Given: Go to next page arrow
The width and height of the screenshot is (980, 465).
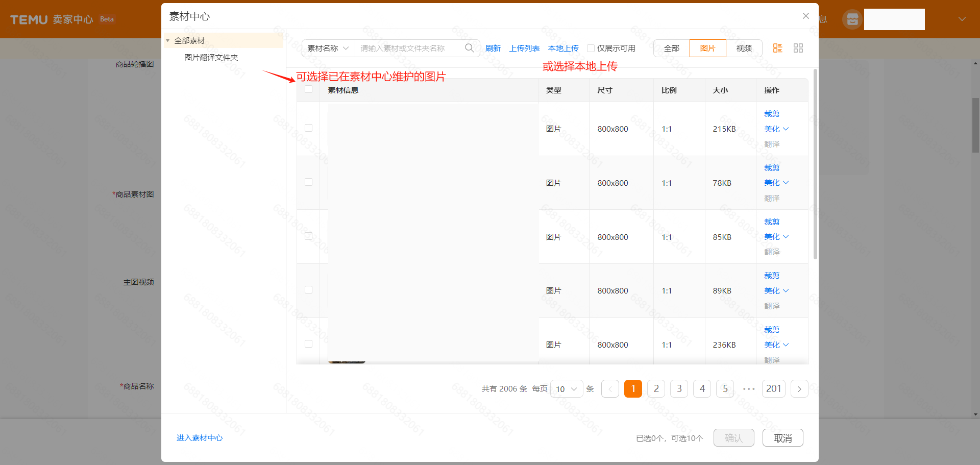Looking at the screenshot, I should 799,389.
